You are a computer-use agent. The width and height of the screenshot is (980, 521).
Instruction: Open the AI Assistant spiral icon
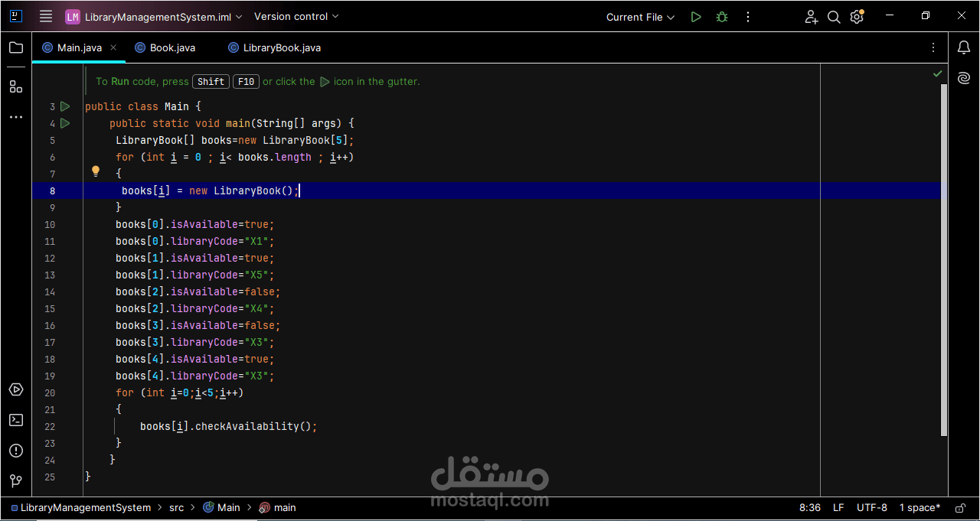[x=964, y=78]
